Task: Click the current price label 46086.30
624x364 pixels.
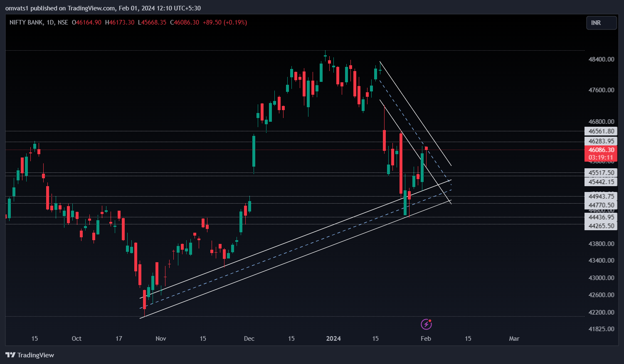Action: 601,150
